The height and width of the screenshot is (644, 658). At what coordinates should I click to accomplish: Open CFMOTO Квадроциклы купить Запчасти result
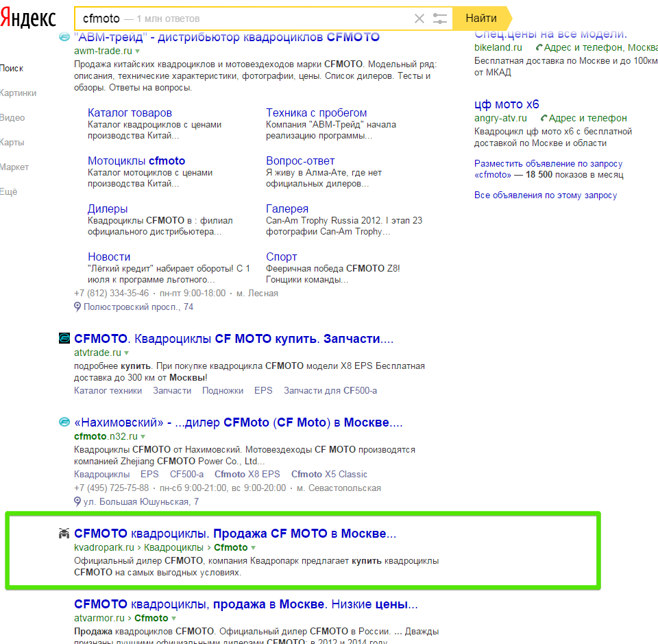(x=234, y=338)
